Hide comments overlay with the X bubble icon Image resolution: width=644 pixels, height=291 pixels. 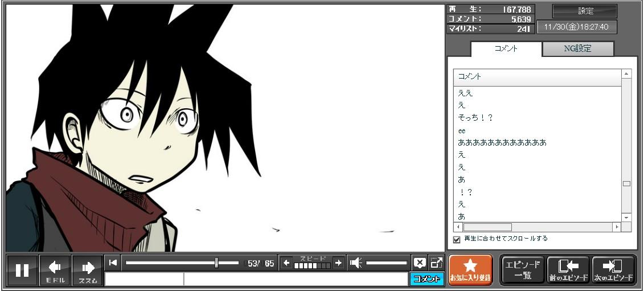(x=420, y=263)
